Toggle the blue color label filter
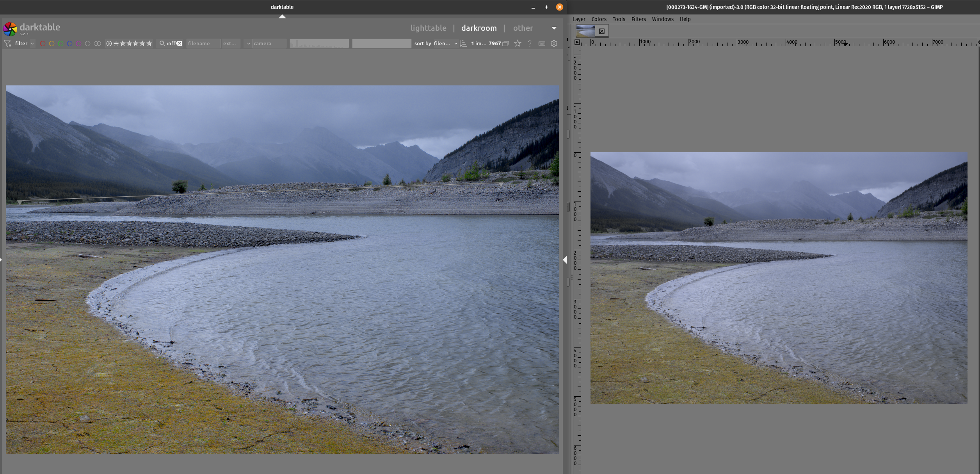 tap(69, 44)
